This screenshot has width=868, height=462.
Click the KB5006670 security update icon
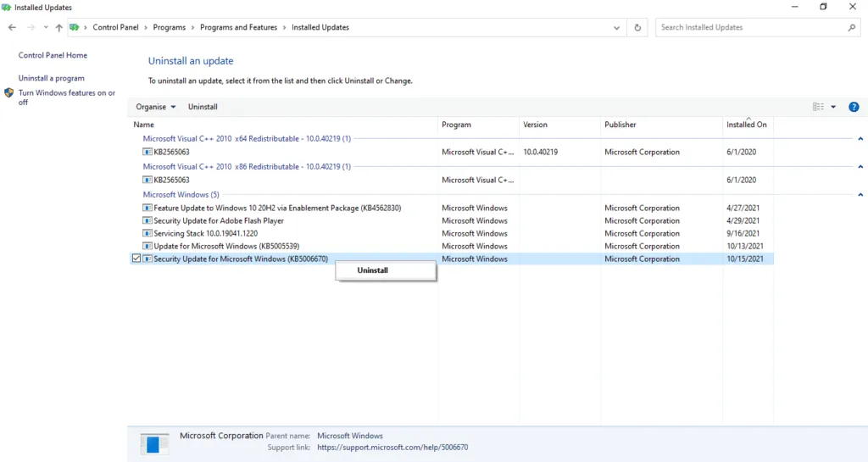147,259
